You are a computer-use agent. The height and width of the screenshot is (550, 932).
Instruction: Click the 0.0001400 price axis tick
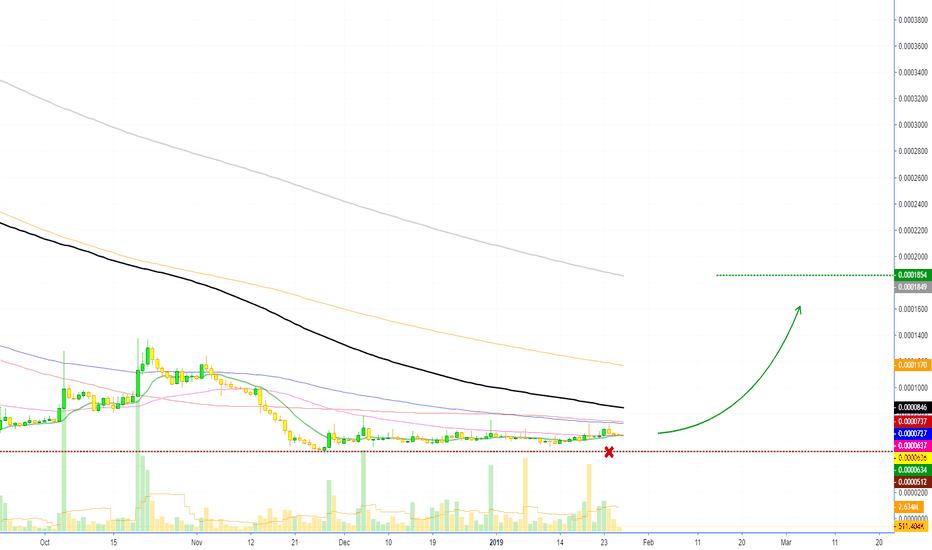pyautogui.click(x=913, y=335)
